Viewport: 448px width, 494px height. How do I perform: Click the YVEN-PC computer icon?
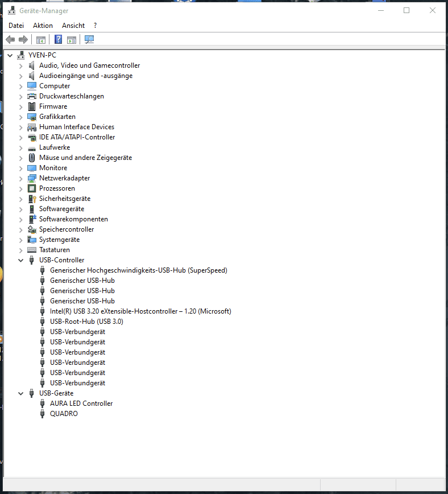point(21,55)
